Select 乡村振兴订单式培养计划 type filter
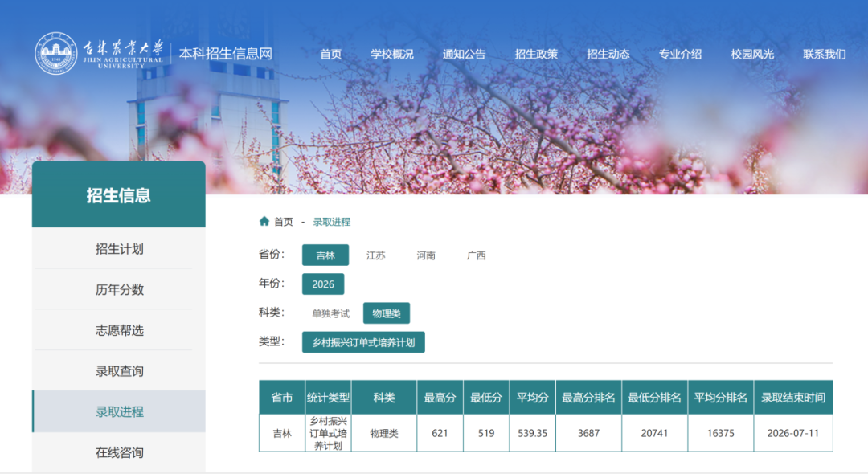Viewport: 868px width, 474px height. click(x=363, y=342)
